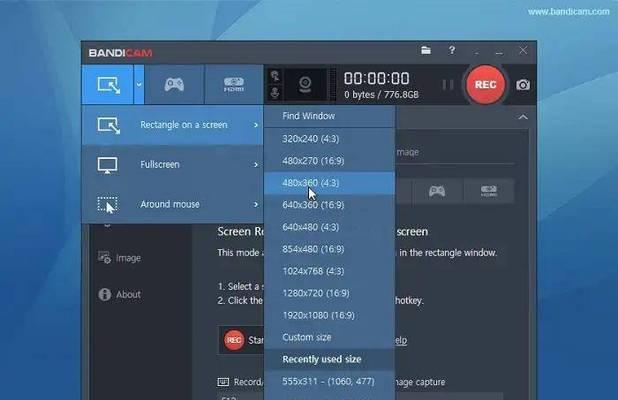Expand the Around mouse submenu arrow

click(x=256, y=204)
